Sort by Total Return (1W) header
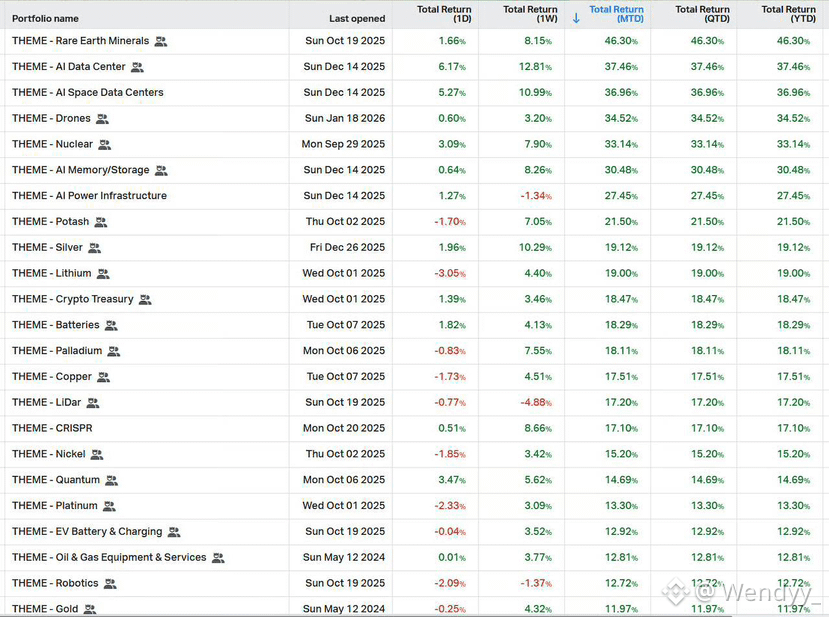 530,14
